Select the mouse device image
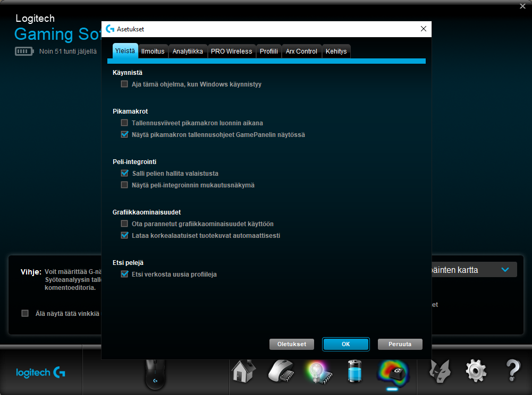This screenshot has width=532, height=395. (x=155, y=374)
